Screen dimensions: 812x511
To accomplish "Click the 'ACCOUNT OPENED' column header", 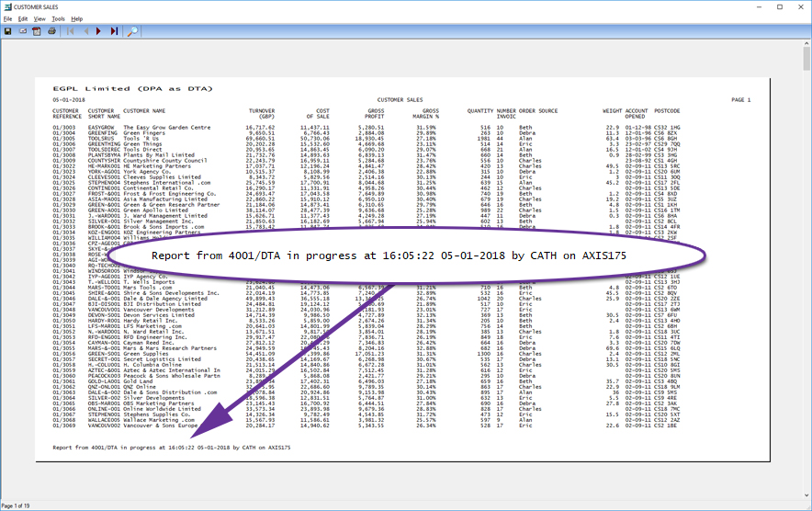I will pyautogui.click(x=636, y=113).
